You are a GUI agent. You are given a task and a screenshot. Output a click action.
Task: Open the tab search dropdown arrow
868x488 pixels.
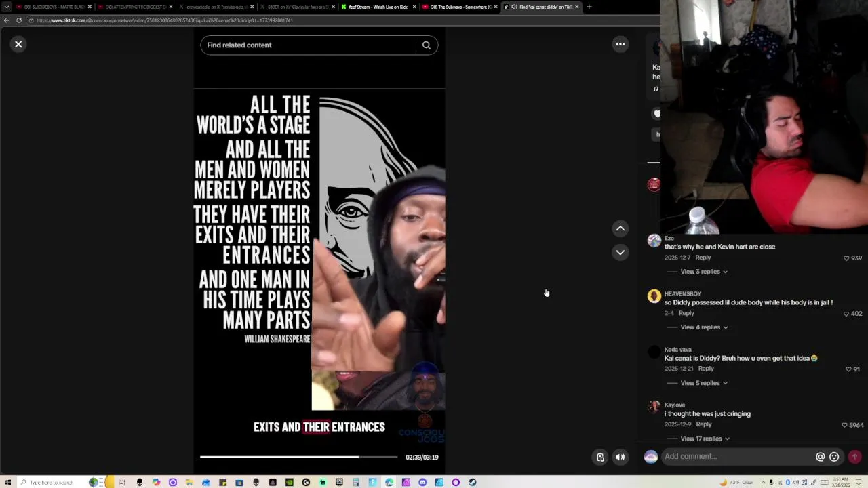click(7, 7)
